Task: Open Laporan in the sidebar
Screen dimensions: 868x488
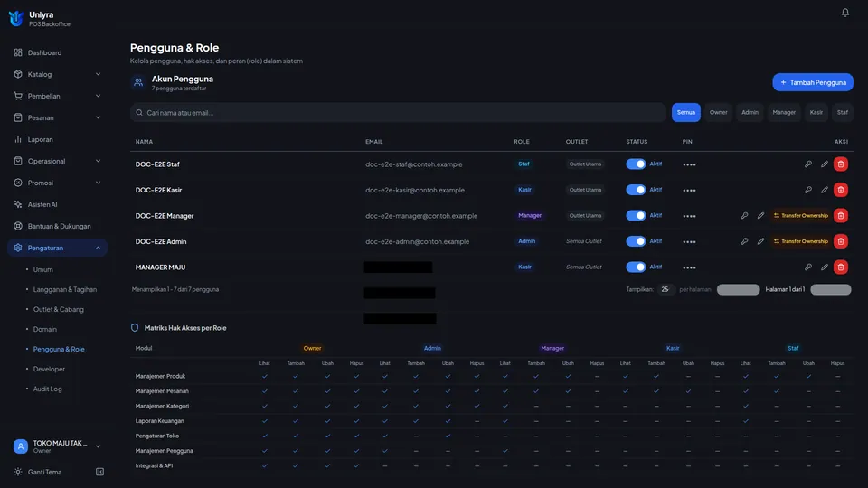Action: pos(58,139)
